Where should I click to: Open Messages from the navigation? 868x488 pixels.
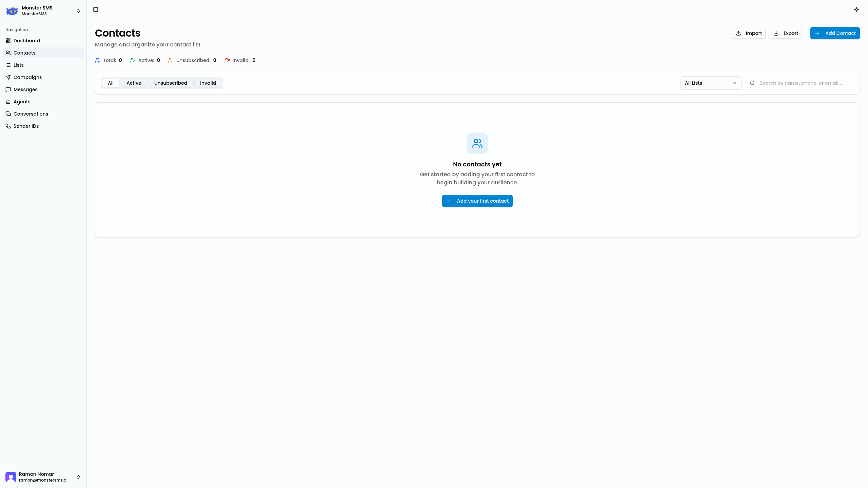tap(43, 89)
